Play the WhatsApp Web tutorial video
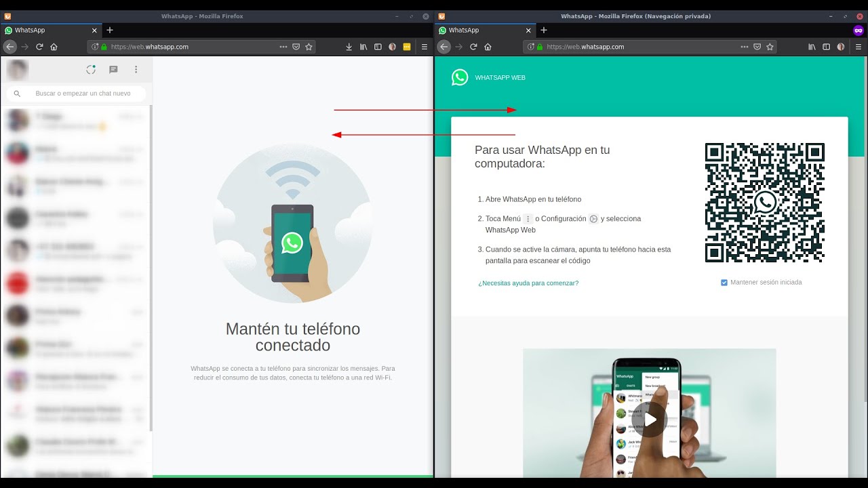Image resolution: width=868 pixels, height=488 pixels. click(x=649, y=420)
